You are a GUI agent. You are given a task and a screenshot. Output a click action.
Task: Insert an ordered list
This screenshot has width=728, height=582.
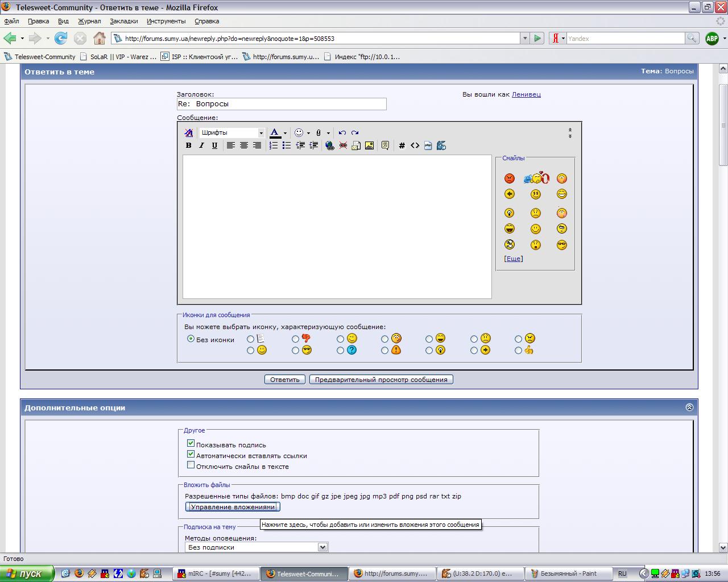[x=274, y=145]
